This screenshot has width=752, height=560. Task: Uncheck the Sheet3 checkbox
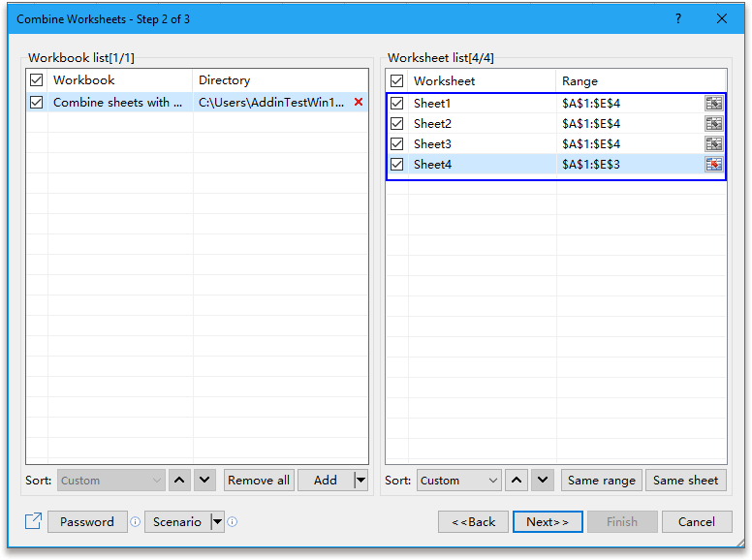396,143
